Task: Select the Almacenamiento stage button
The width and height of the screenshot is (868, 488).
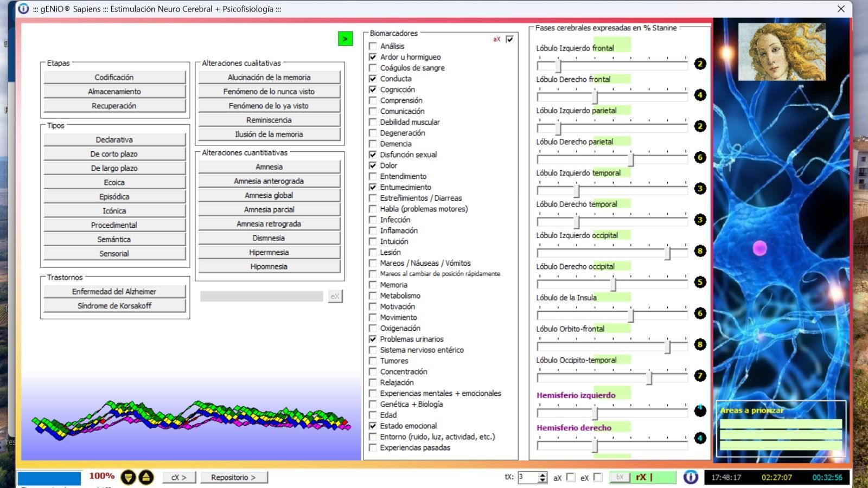Action: 114,92
